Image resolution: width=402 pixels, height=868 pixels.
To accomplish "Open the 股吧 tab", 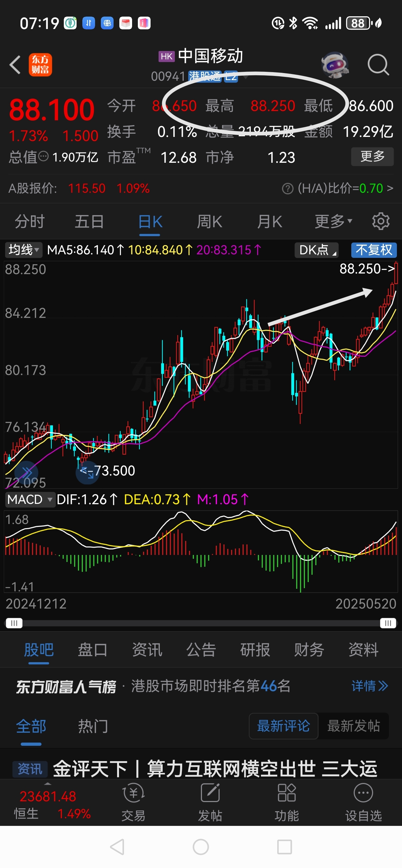I will [x=39, y=650].
